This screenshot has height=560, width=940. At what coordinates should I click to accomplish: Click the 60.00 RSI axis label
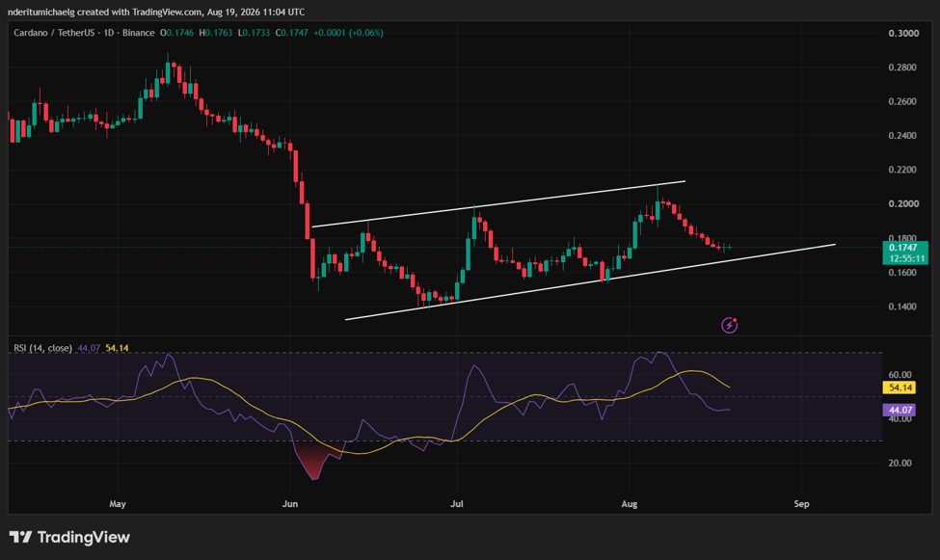[x=900, y=375]
